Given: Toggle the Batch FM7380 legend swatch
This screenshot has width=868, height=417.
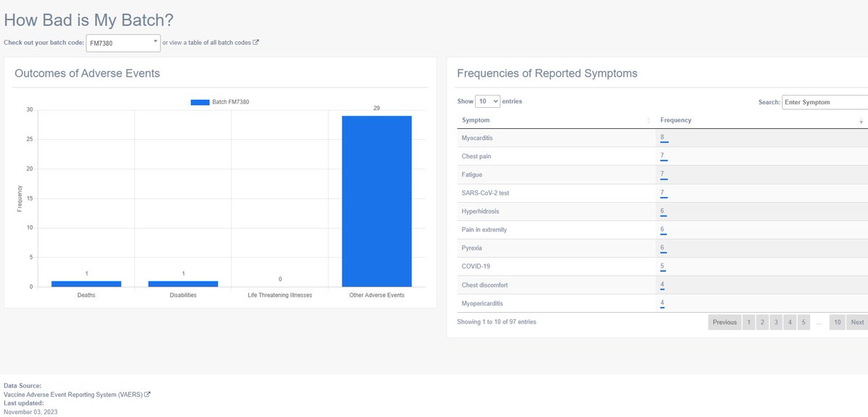Looking at the screenshot, I should 200,102.
